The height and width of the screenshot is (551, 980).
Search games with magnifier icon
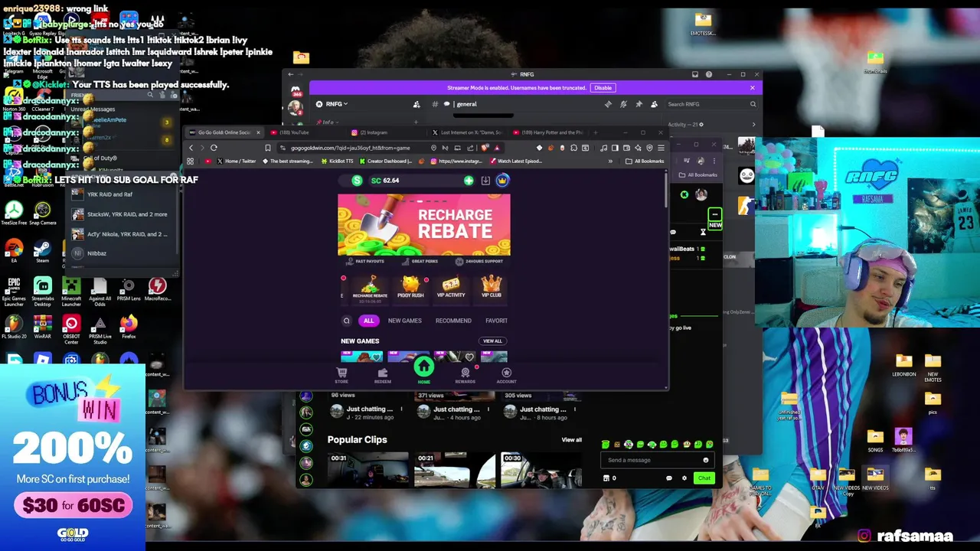point(346,321)
